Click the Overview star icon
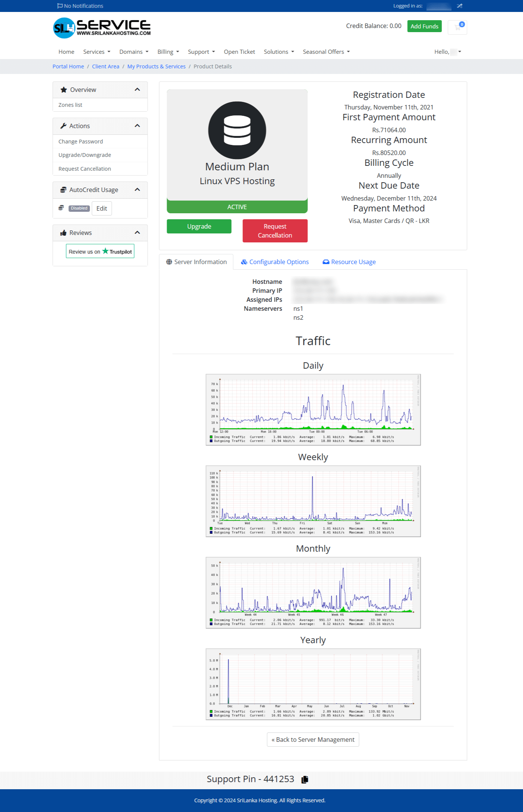 (x=64, y=90)
